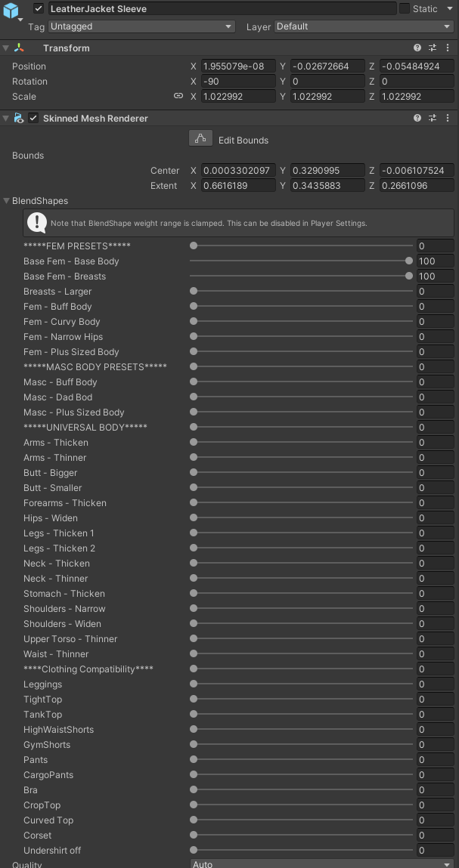
Task: Enable the Static checkbox
Action: tap(405, 8)
